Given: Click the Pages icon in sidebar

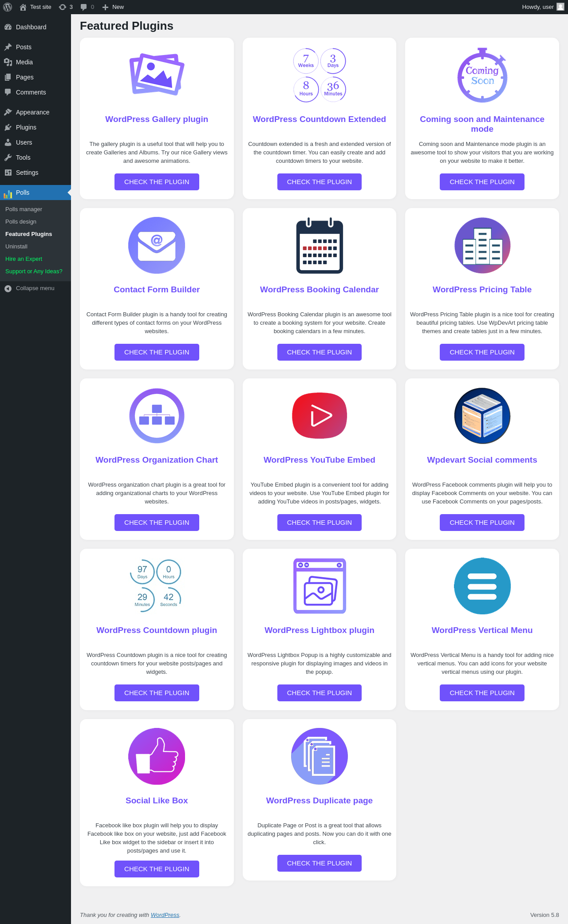Looking at the screenshot, I should (8, 77).
